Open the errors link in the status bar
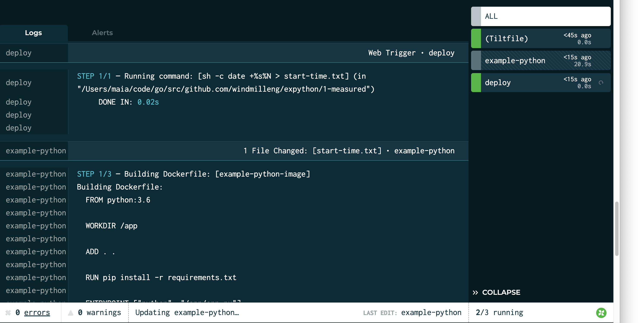Screen dimensions: 644x323 pos(37,312)
